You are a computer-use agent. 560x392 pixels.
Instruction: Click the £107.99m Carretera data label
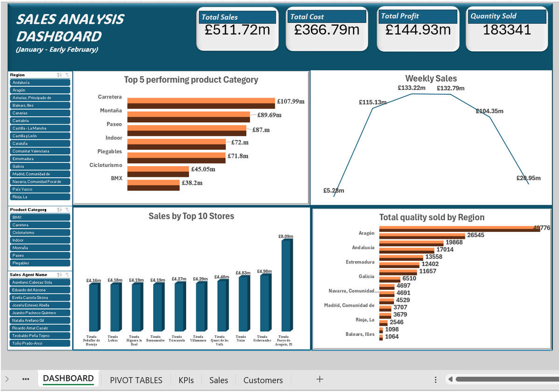pos(291,101)
